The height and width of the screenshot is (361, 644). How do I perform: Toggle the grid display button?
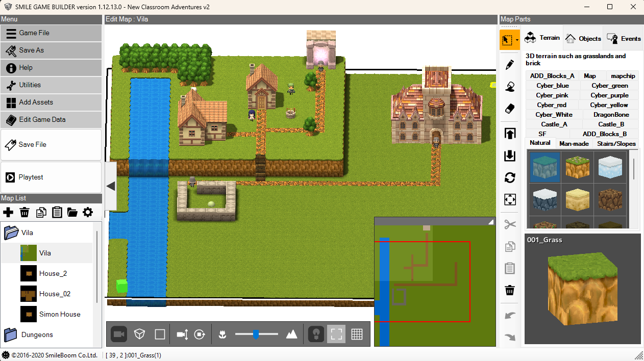[x=357, y=334]
